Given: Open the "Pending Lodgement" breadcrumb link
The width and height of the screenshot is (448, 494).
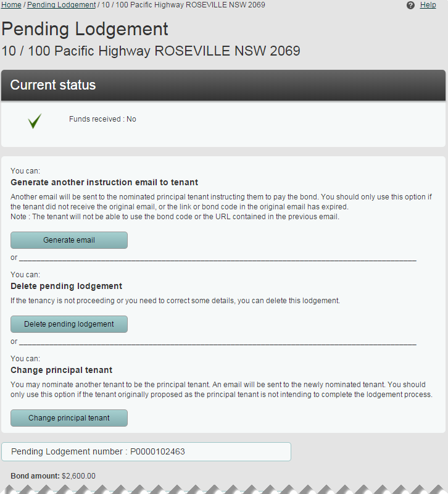Looking at the screenshot, I should (x=61, y=4).
